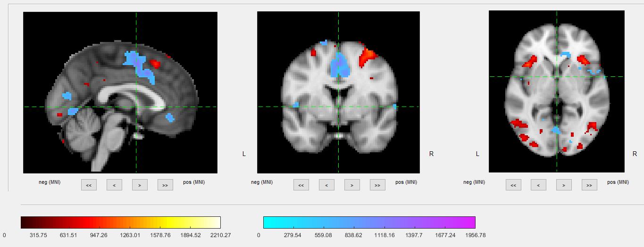Screen dimensions: 644x247
Task: Click the 'neg (MNI)' label under axial view
Action: pyautogui.click(x=474, y=182)
